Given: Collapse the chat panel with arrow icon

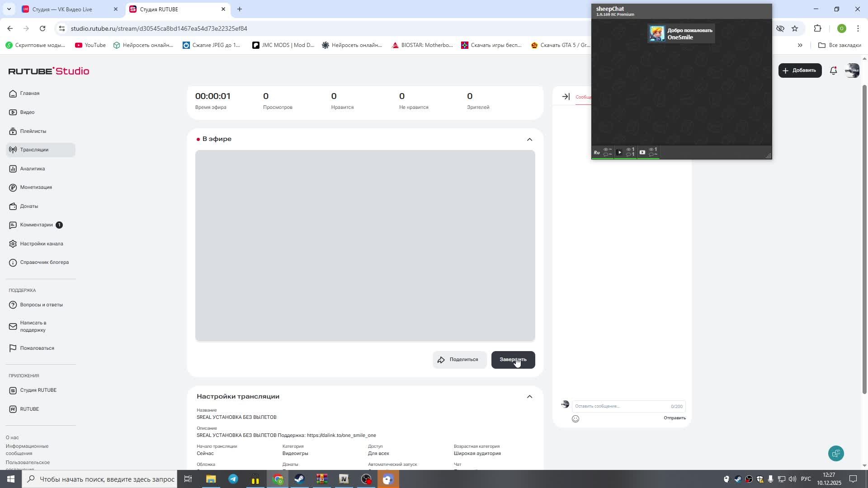Looking at the screenshot, I should pos(566,97).
